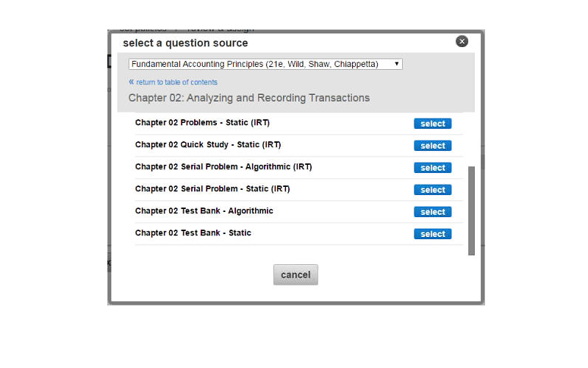Select the Test Bank - Algorithmic source
Image resolution: width=588 pixels, height=368 pixels.
(x=432, y=212)
